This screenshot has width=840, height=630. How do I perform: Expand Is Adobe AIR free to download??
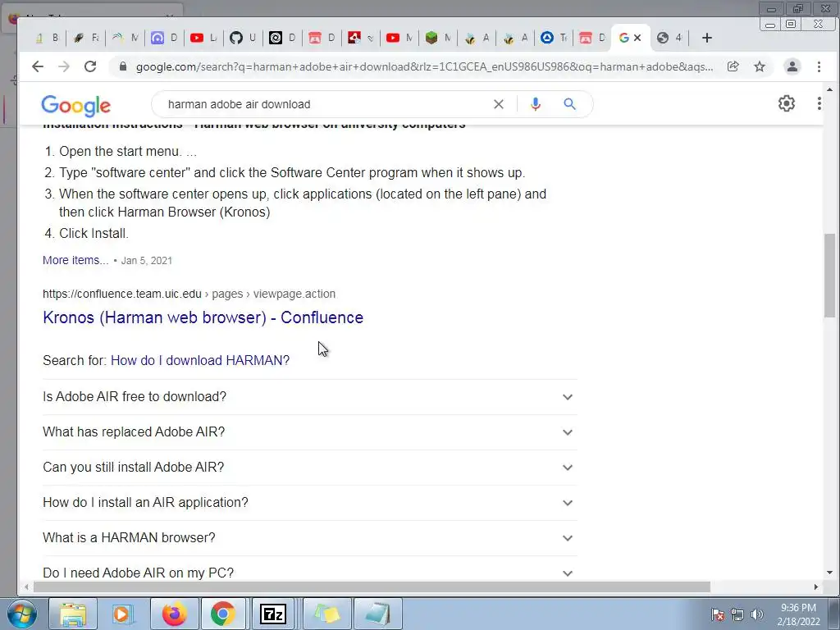[308, 397]
